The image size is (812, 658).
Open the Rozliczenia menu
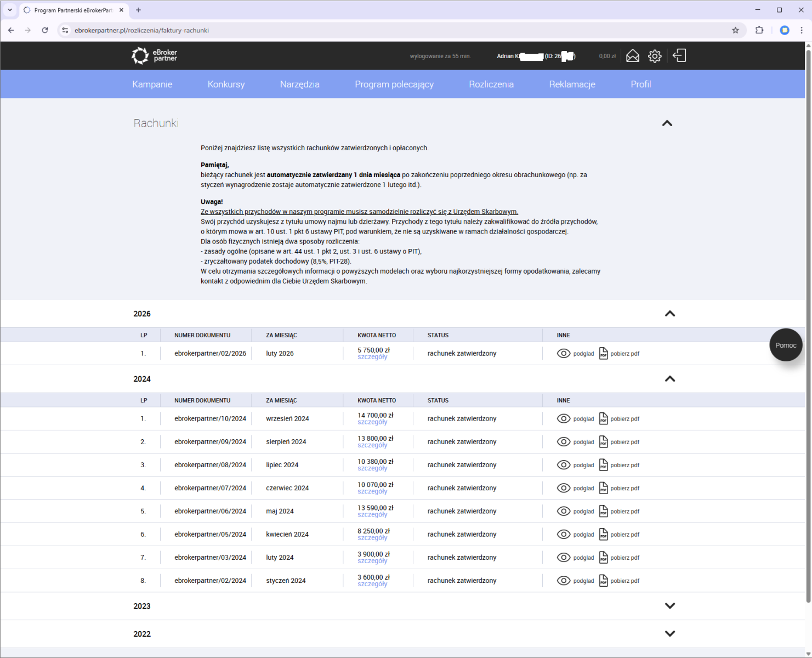[x=491, y=84]
